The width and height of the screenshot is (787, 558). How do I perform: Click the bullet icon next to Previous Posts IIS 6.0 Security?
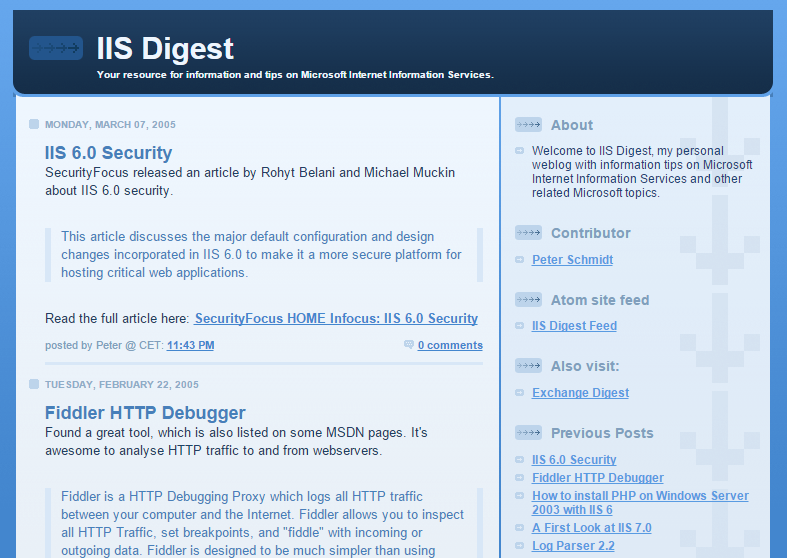click(x=519, y=460)
